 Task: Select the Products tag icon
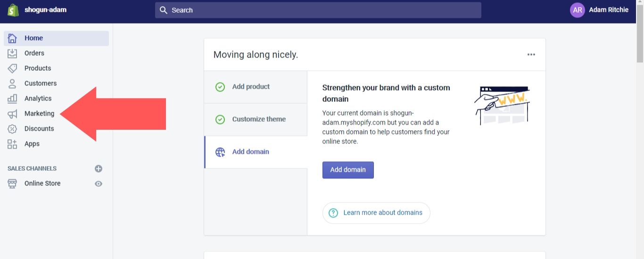[12, 68]
